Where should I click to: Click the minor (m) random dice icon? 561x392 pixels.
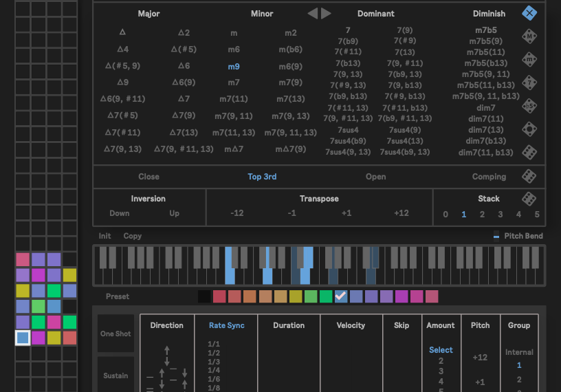click(529, 60)
